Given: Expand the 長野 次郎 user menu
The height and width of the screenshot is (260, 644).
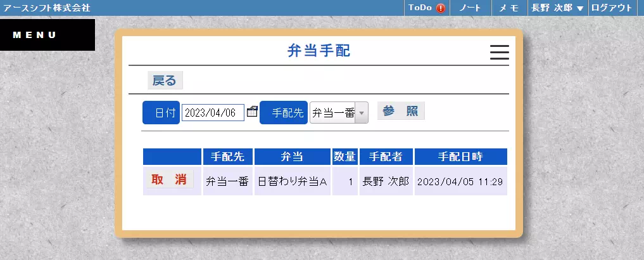Looking at the screenshot, I should [558, 8].
